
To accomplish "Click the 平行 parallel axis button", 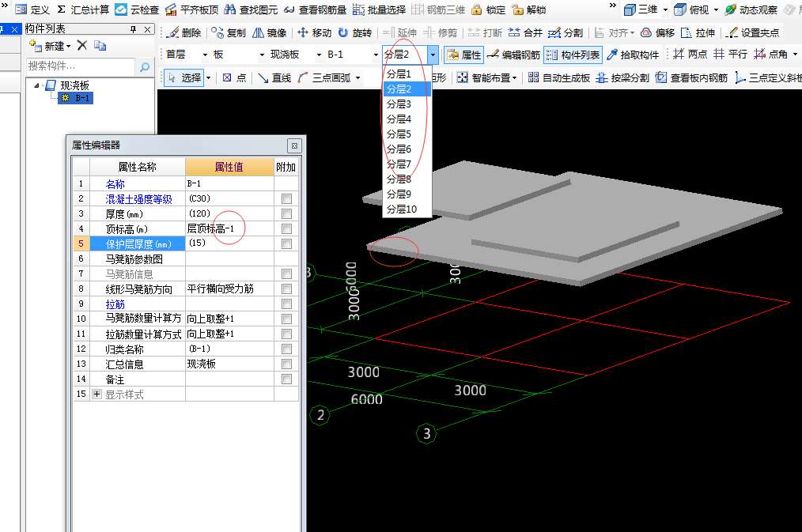I will coord(730,55).
